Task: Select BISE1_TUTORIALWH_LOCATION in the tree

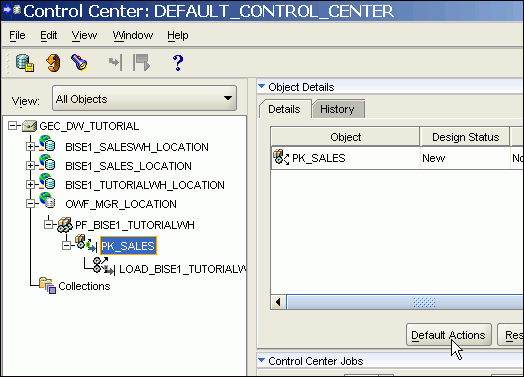Action: coord(145,185)
